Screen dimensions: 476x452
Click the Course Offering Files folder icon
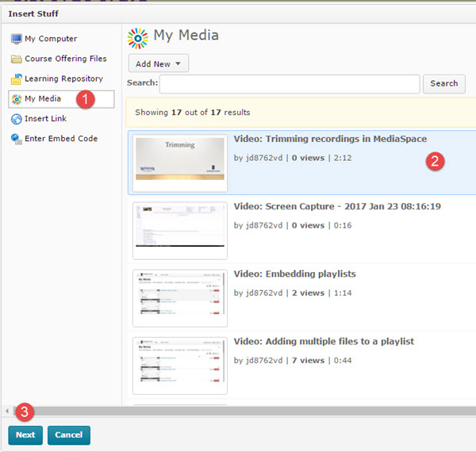pyautogui.click(x=16, y=59)
